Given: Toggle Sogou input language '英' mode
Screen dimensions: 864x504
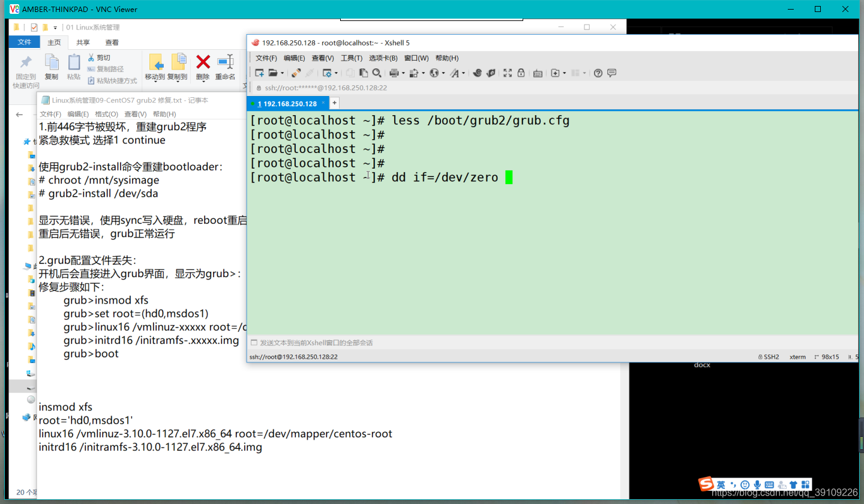Looking at the screenshot, I should (721, 484).
